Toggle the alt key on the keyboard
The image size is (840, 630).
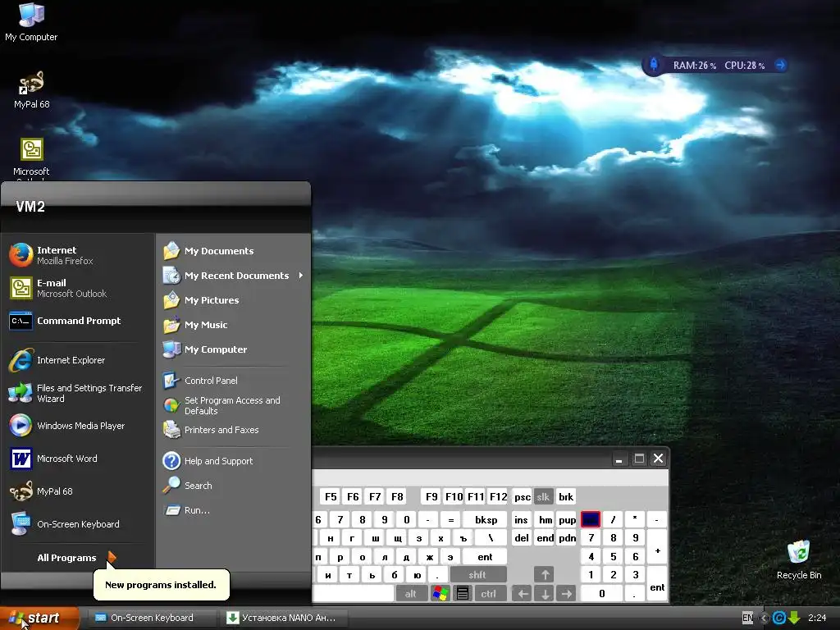pyautogui.click(x=411, y=594)
